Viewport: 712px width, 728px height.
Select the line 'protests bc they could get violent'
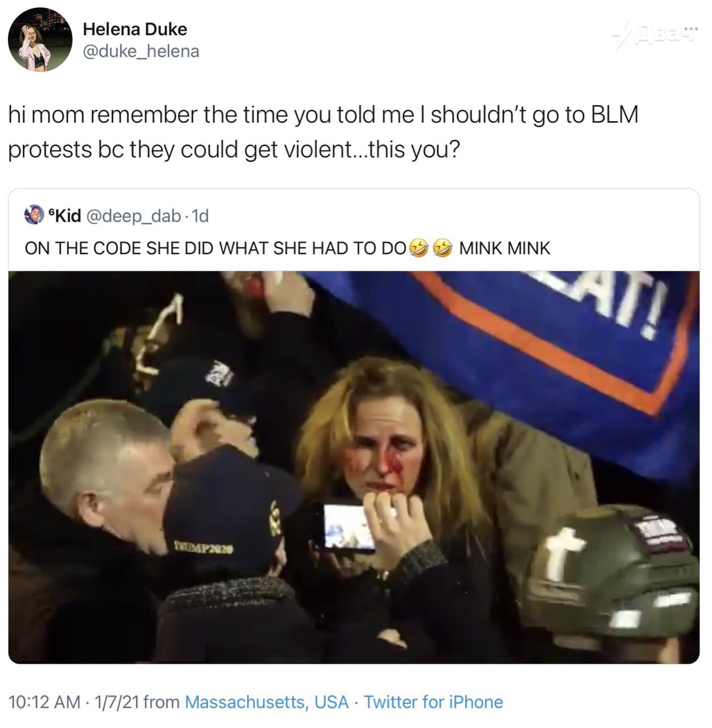coord(234,150)
